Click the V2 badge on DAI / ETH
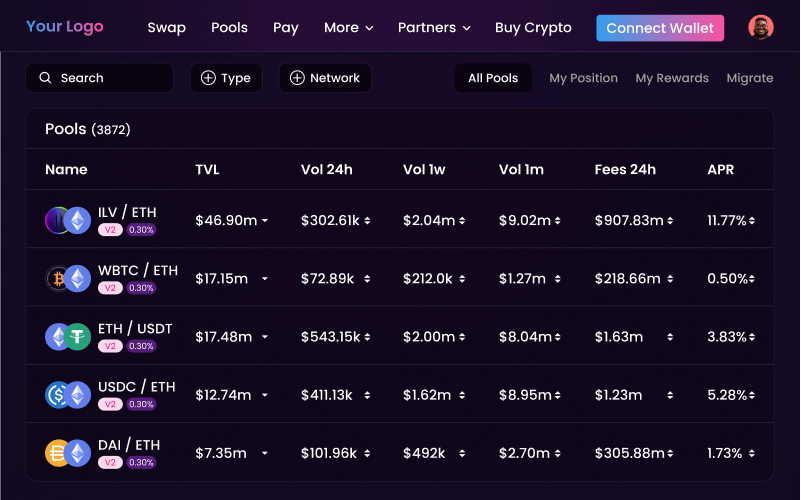 point(110,463)
